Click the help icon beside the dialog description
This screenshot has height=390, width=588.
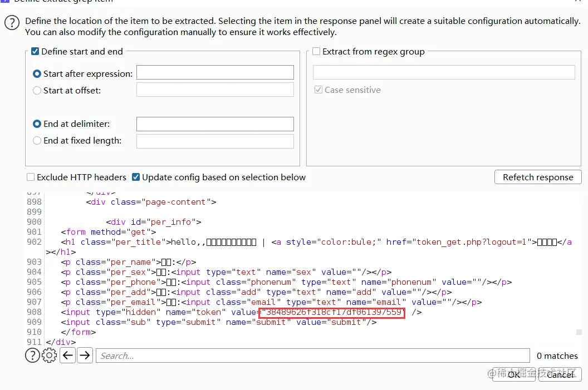[12, 23]
